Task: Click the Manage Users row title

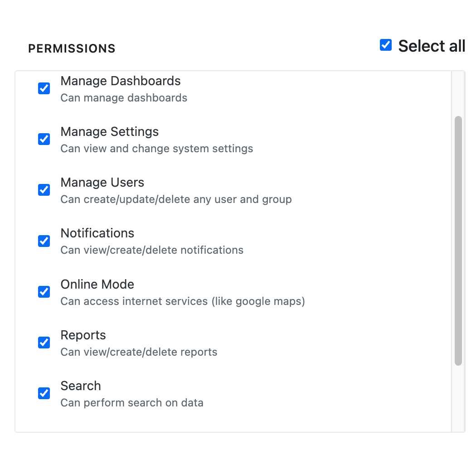Action: (102, 182)
